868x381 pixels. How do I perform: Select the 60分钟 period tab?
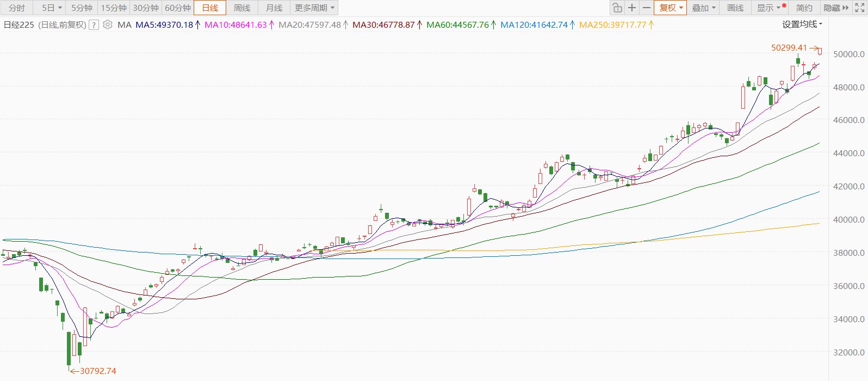[178, 8]
